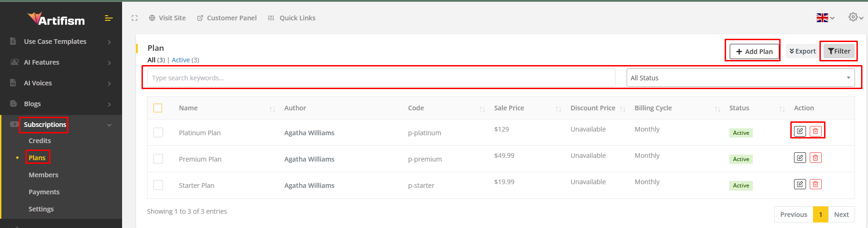Check the Starter Plan row checkbox
868x228 pixels.
[158, 186]
